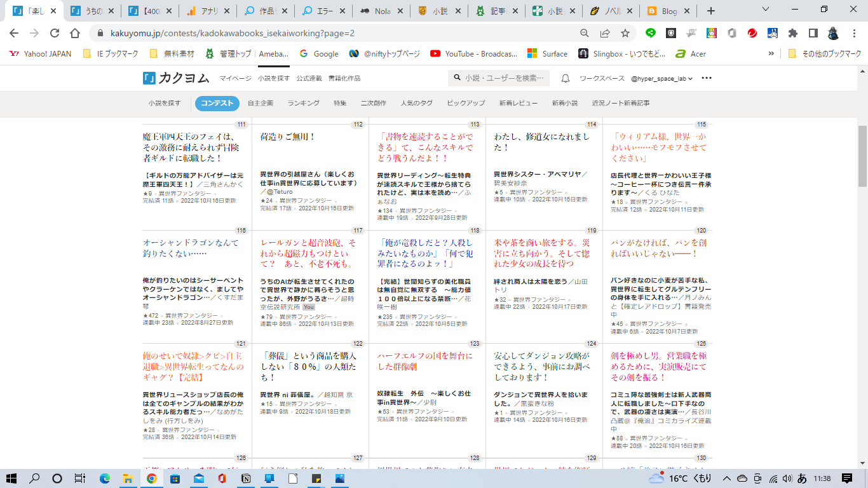Select the 自主企画 navigation tab
The height and width of the screenshot is (488, 868).
[x=260, y=103]
